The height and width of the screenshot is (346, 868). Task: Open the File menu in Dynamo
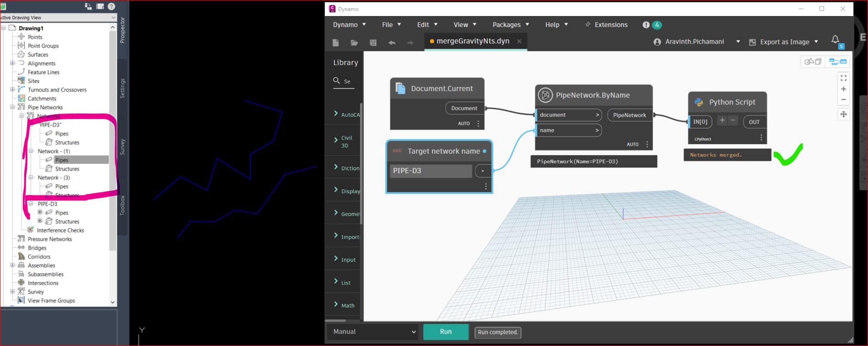click(391, 25)
